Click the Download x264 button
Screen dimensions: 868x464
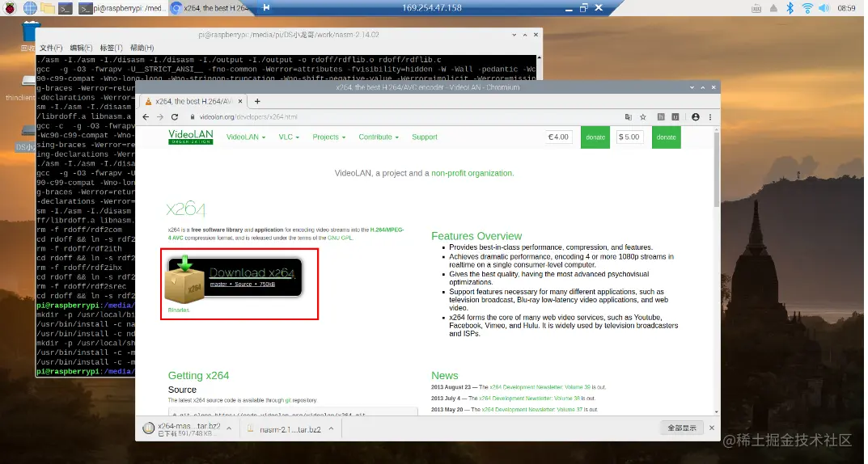coord(235,279)
